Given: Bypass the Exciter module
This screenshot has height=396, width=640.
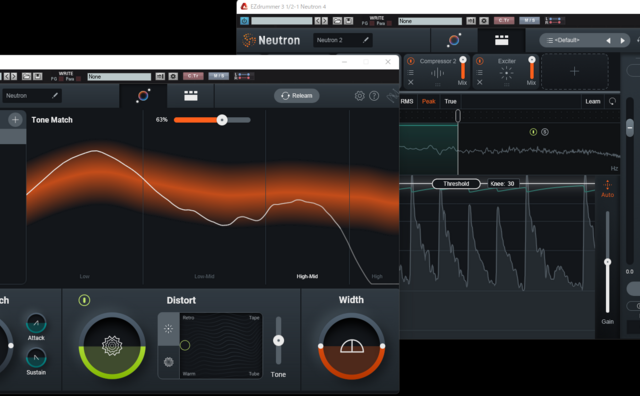Looking at the screenshot, I should click(x=480, y=61).
